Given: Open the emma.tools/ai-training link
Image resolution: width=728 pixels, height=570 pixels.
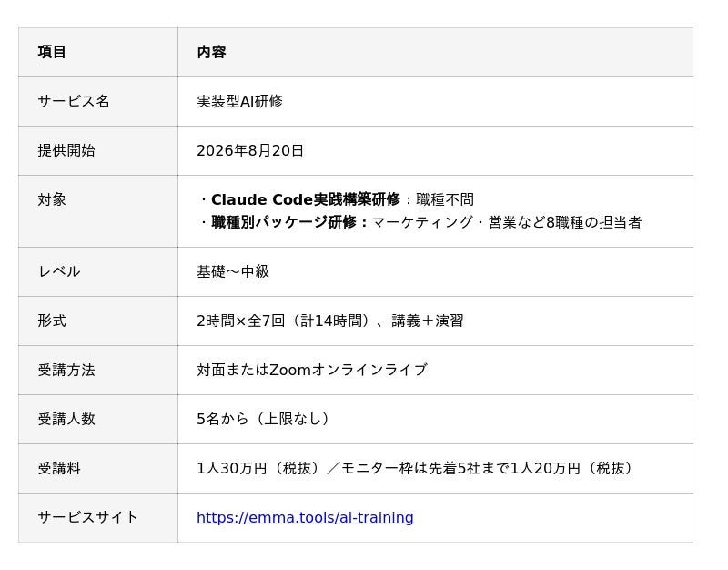Looking at the screenshot, I should [x=305, y=517].
